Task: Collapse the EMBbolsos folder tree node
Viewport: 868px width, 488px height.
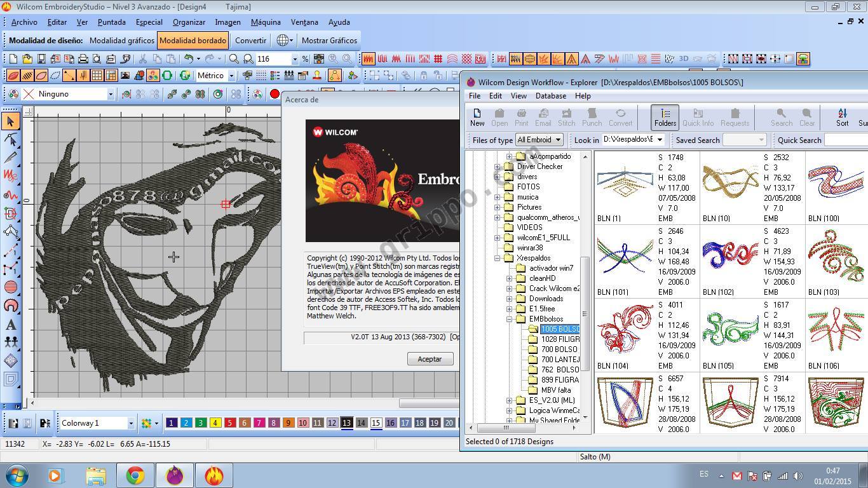Action: (x=510, y=319)
